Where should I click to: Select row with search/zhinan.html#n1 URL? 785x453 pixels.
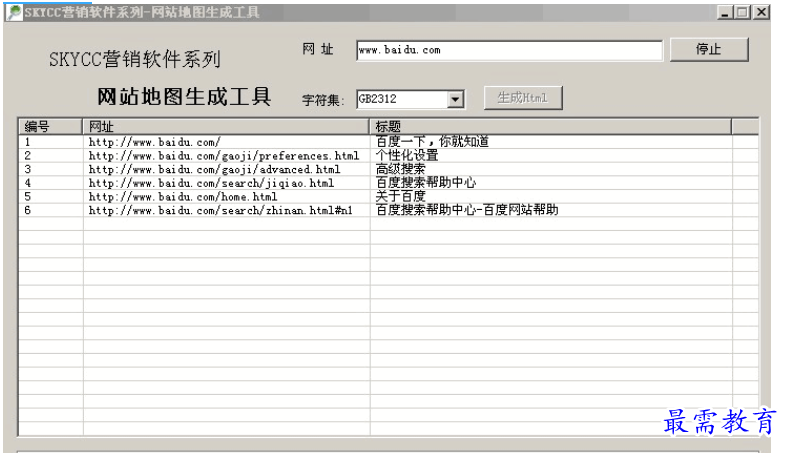pyautogui.click(x=388, y=210)
